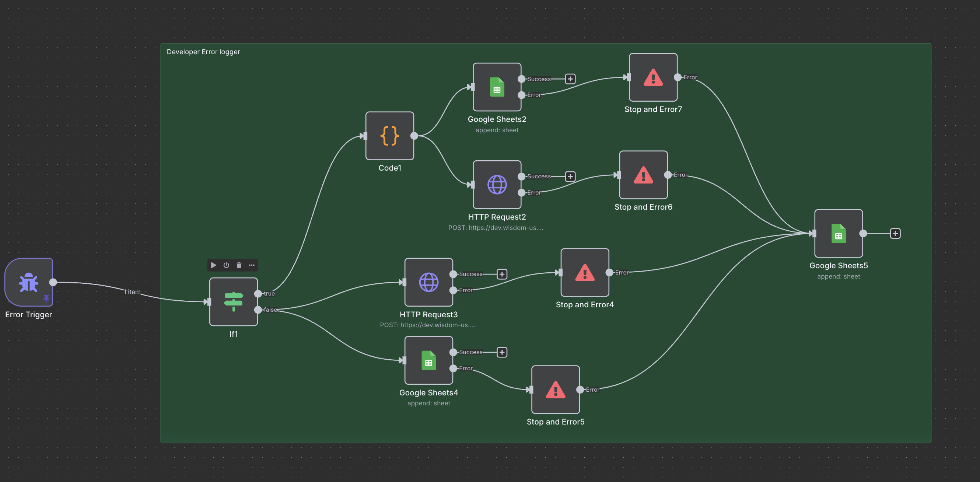The width and height of the screenshot is (980, 482).
Task: Click the If1 true output connector
Action: 258,294
